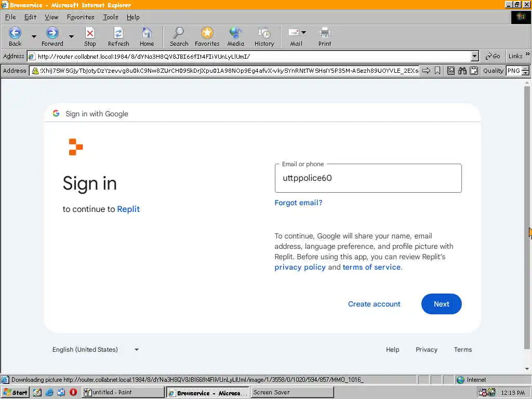Click the Internet Explorer quick launch icon
The image size is (532, 399).
tap(49, 393)
